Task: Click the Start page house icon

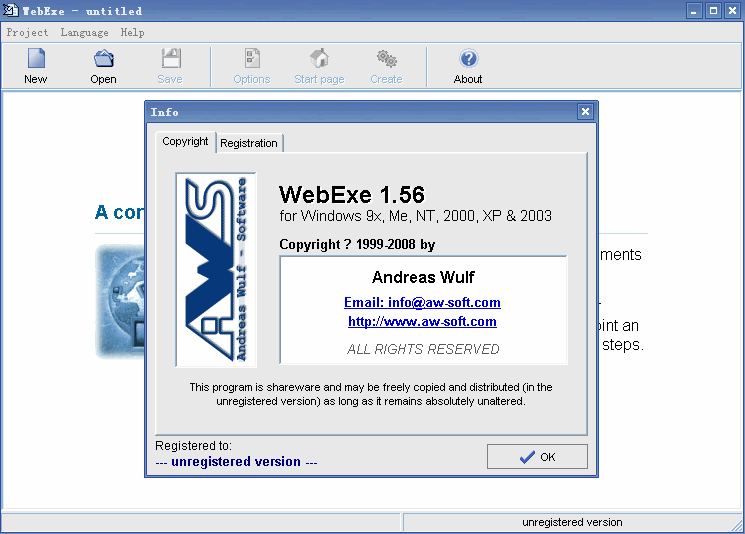Action: click(319, 58)
